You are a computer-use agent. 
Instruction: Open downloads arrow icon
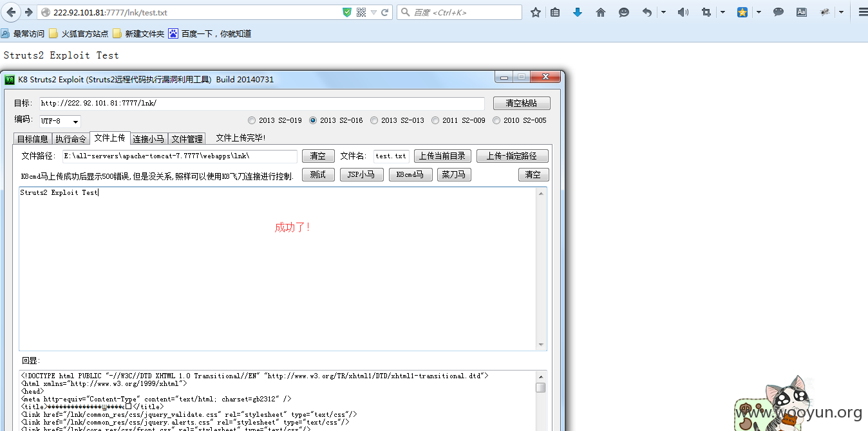pyautogui.click(x=578, y=12)
